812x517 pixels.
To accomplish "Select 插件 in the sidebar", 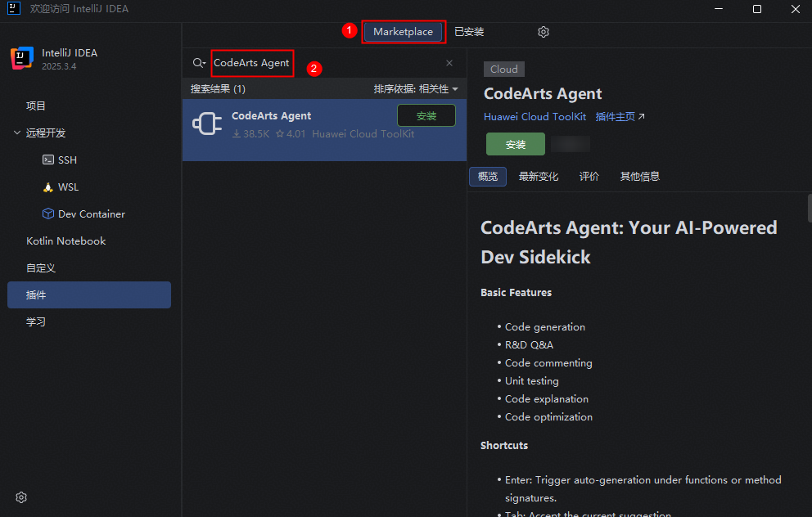I will (x=89, y=295).
